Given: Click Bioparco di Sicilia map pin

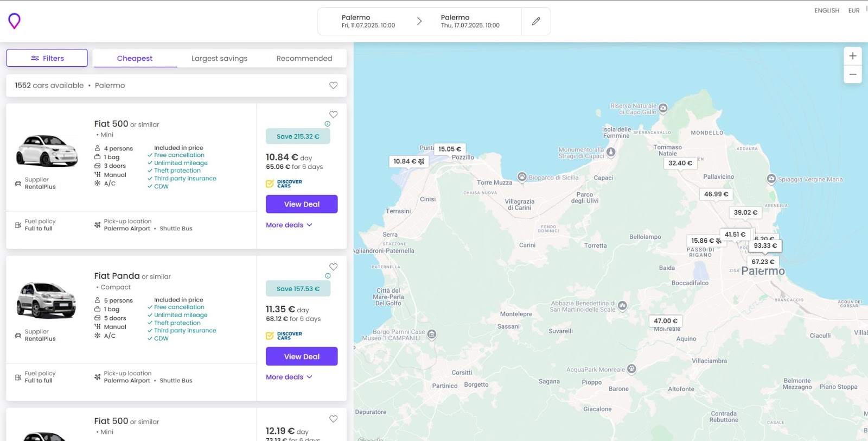Looking at the screenshot, I should pos(522,177).
